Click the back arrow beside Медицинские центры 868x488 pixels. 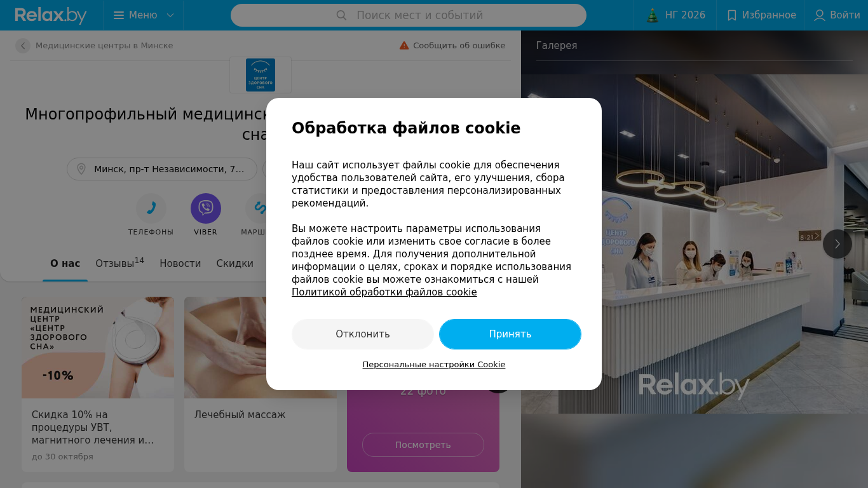23,46
